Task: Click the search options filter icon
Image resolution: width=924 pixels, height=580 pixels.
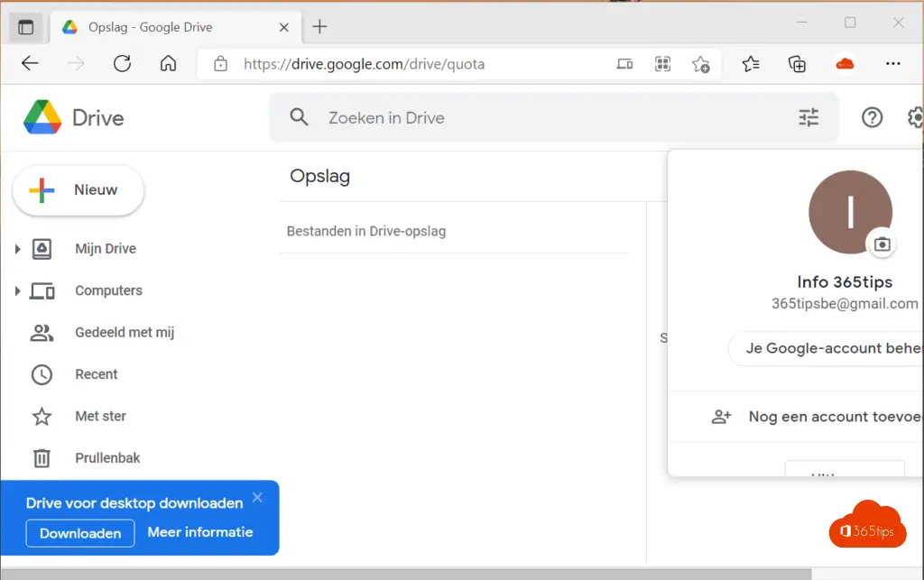Action: [x=808, y=118]
